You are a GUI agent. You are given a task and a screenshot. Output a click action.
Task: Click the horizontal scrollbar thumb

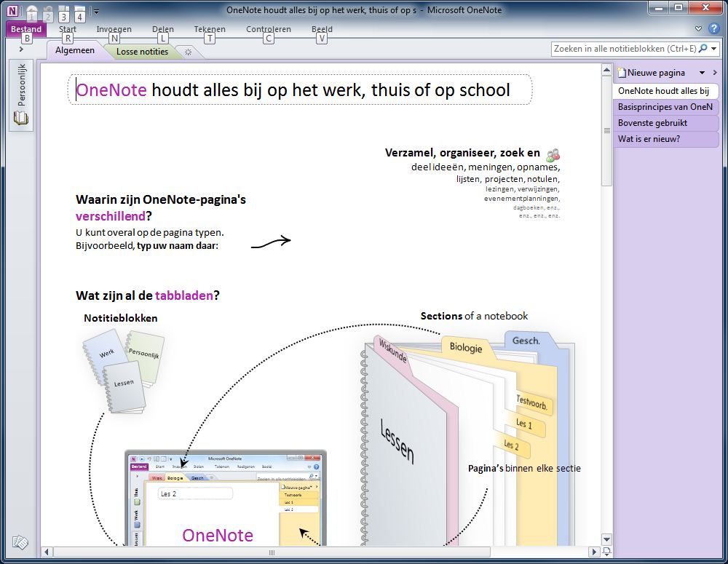coord(272,552)
